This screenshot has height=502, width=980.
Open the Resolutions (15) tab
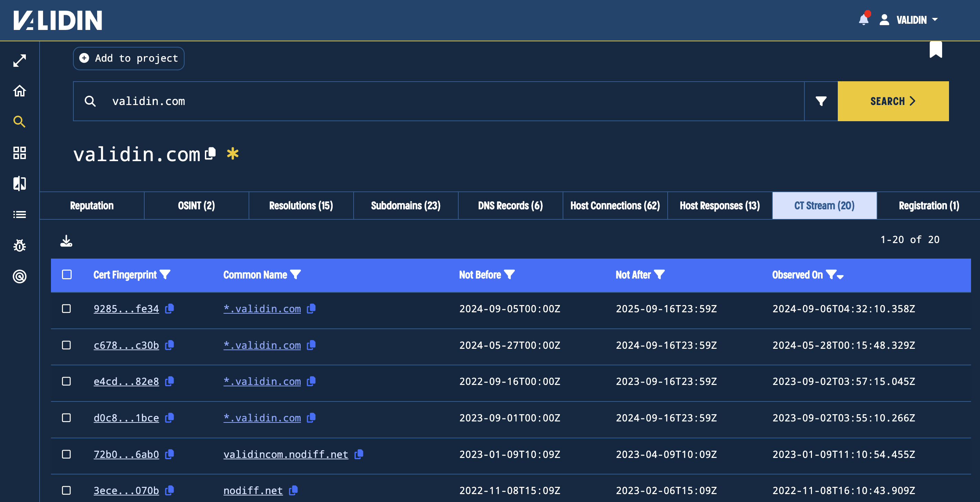point(301,206)
